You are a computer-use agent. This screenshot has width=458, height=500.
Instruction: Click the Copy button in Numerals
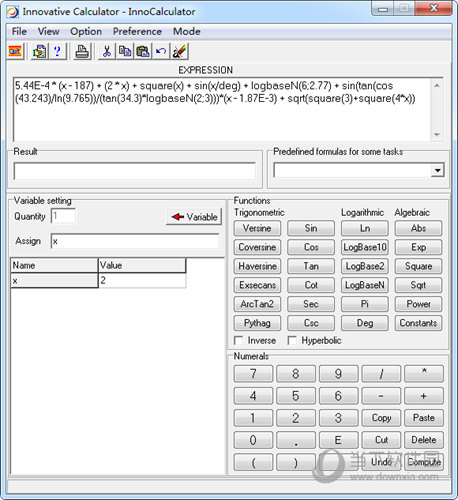click(381, 418)
